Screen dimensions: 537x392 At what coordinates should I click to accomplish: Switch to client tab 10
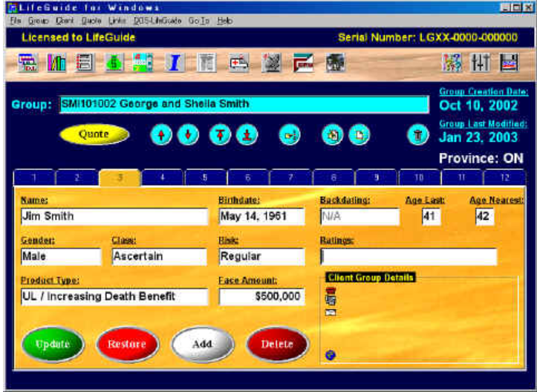coord(419,177)
